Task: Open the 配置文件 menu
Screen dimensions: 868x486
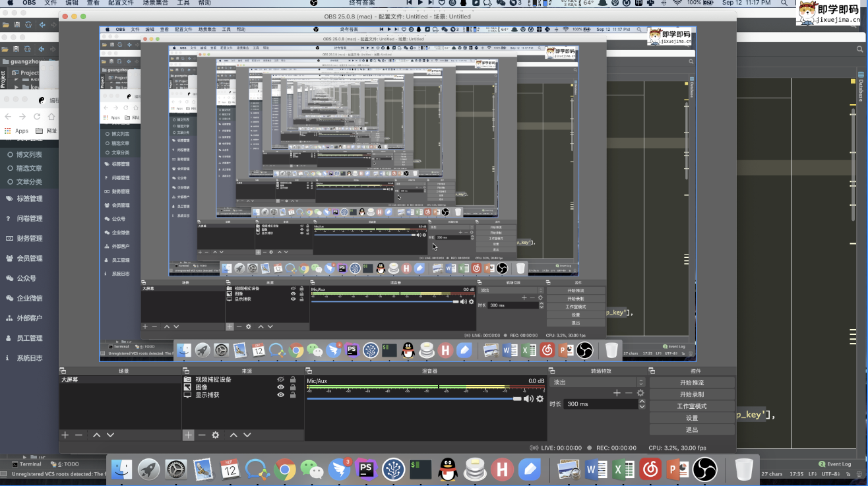Action: (121, 3)
